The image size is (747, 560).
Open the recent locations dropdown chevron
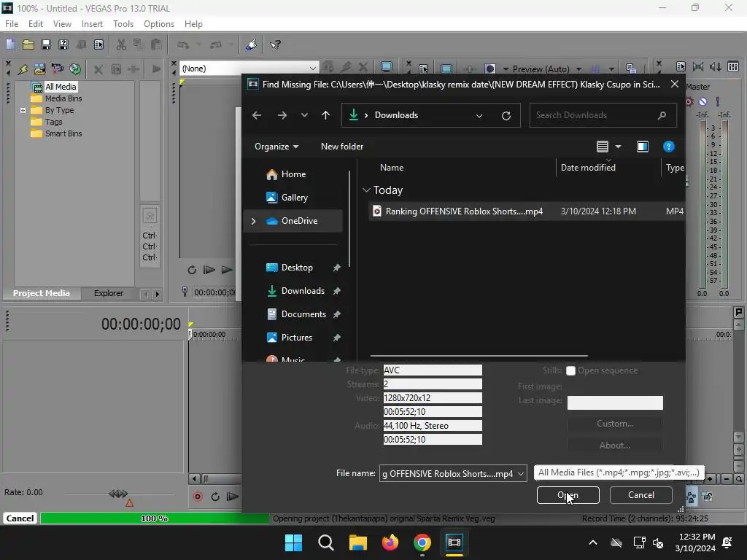pyautogui.click(x=304, y=115)
